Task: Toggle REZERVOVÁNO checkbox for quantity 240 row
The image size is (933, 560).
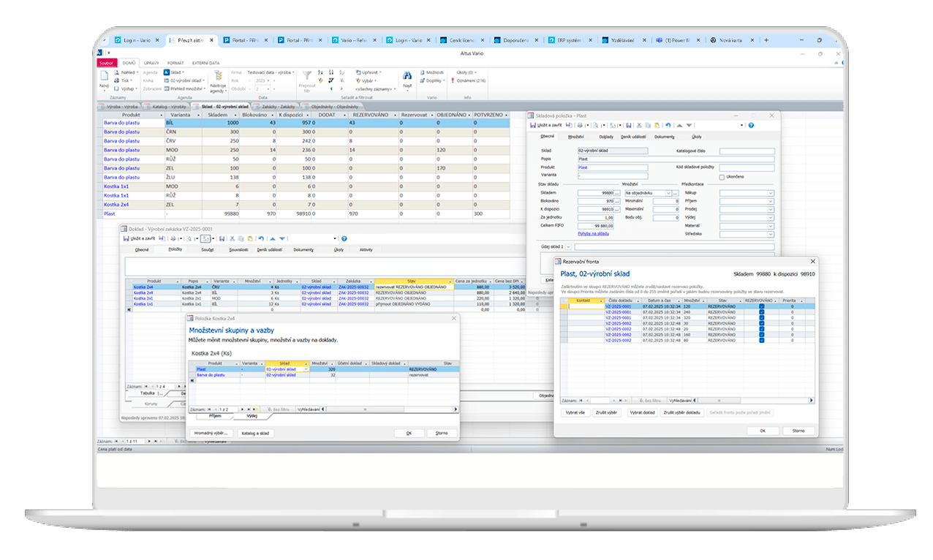Action: pyautogui.click(x=761, y=311)
